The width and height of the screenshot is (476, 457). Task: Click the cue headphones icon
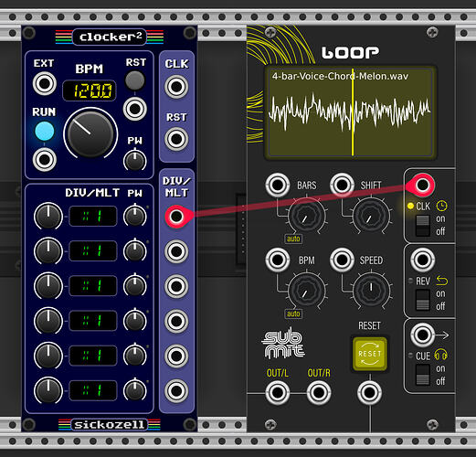point(440,356)
